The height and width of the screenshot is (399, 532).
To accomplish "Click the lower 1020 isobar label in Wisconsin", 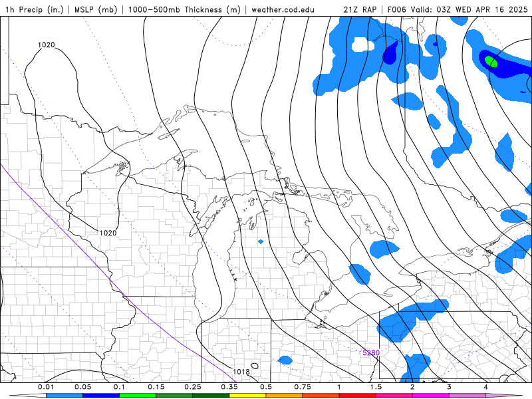I will (108, 233).
